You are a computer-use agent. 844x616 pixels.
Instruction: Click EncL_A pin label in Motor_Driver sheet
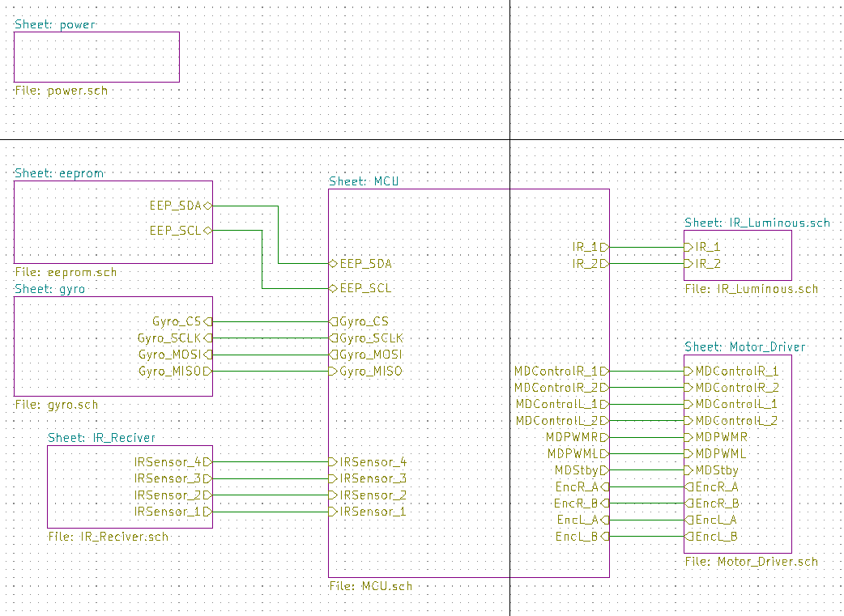(717, 520)
